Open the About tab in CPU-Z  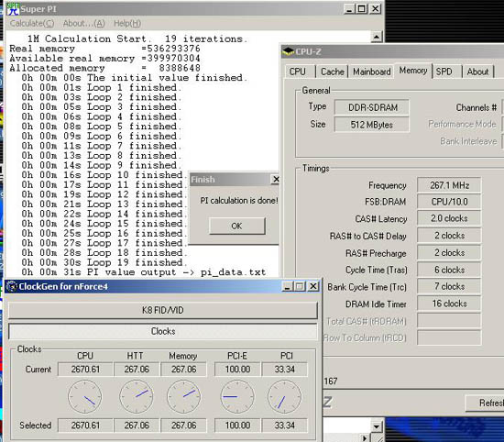click(477, 72)
